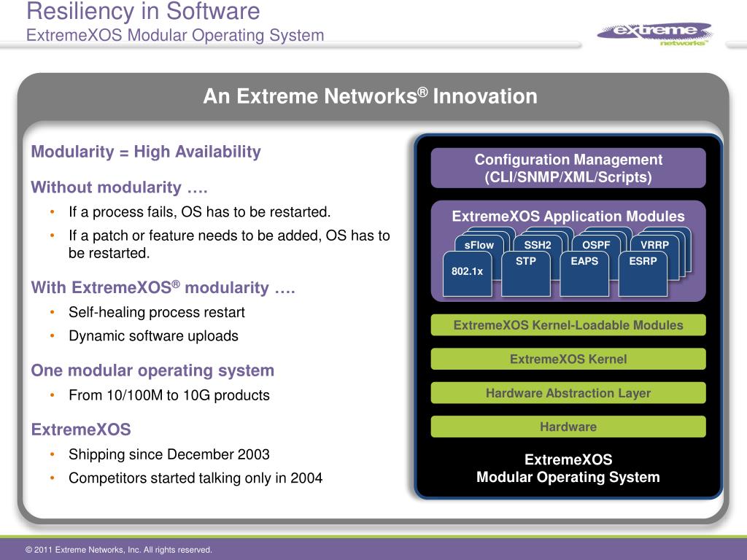Click 'Shipping since December 2003' bullet

tap(169, 454)
